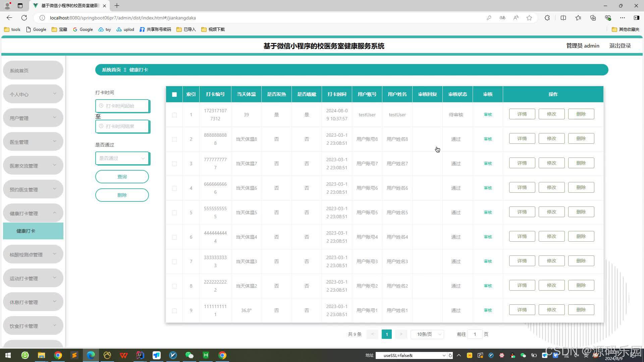Open the Windows Start menu

[x=7, y=355]
